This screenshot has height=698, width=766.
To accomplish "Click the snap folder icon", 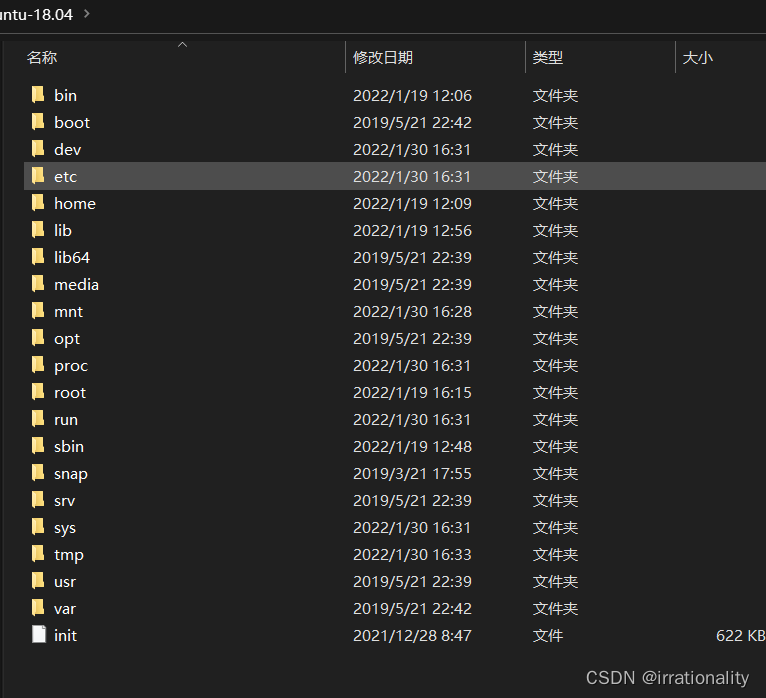I will click(x=38, y=473).
